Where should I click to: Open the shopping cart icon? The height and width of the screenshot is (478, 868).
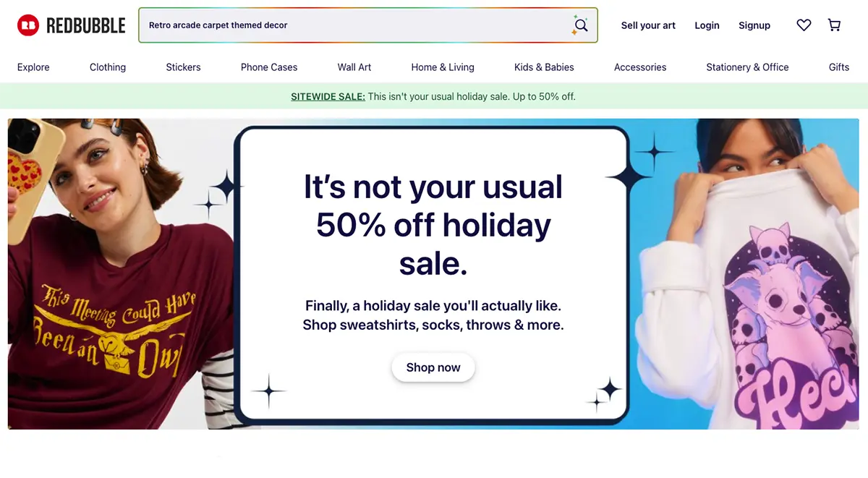834,25
